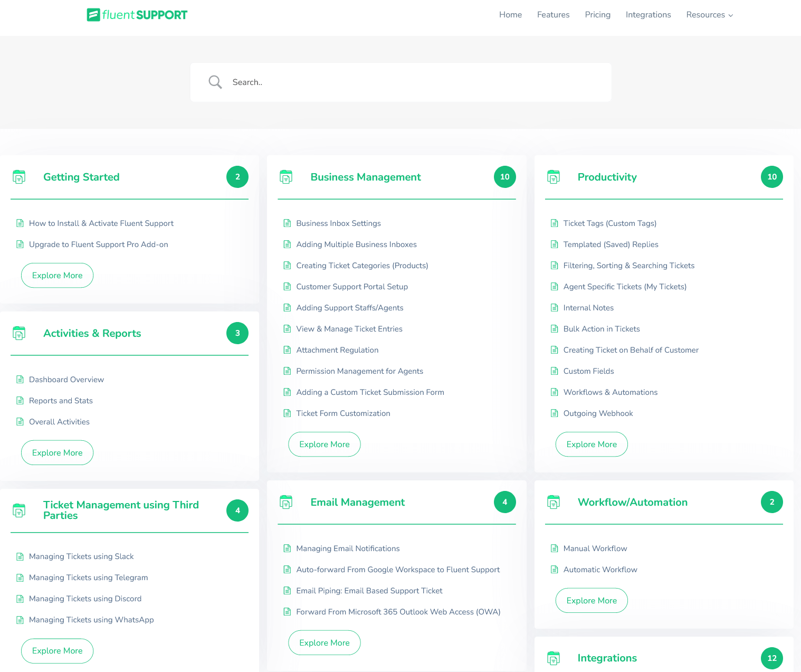
Task: Select Explore More under Email Management
Action: [x=324, y=642]
